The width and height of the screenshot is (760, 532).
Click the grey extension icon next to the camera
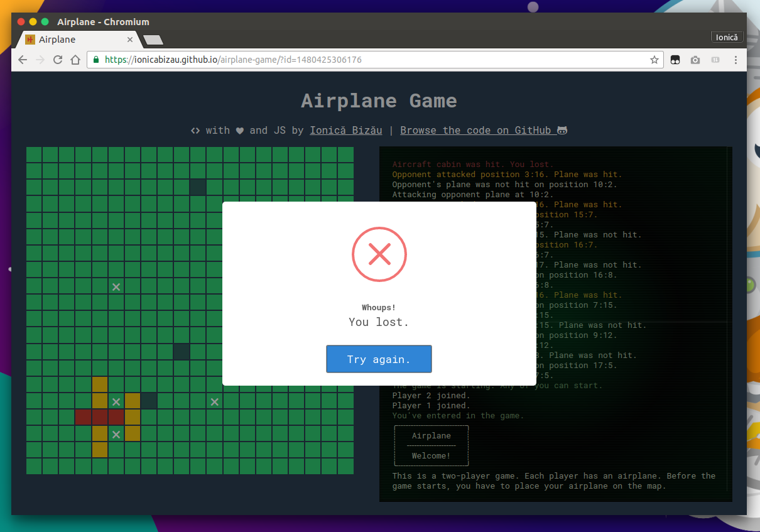[715, 60]
